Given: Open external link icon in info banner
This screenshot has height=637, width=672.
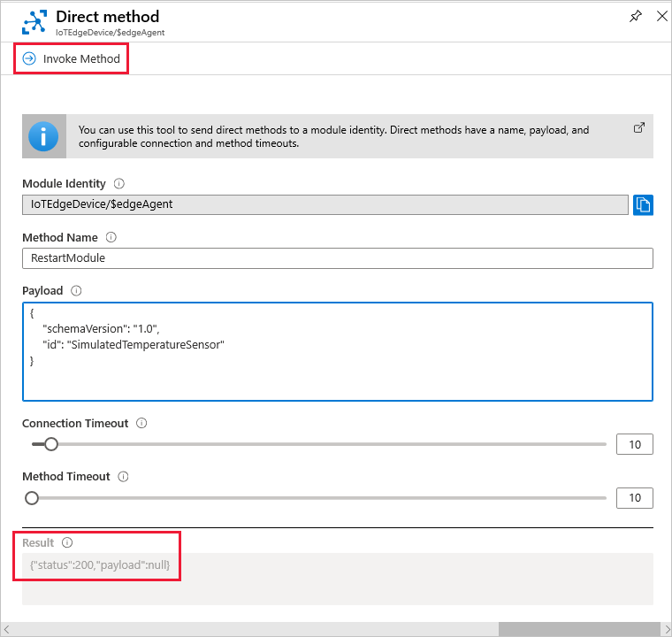Looking at the screenshot, I should point(639,128).
